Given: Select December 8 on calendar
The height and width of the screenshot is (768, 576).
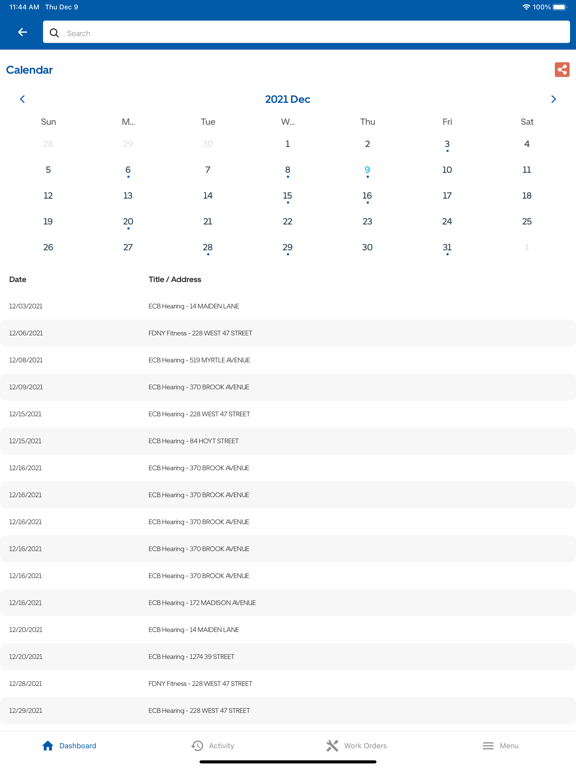Looking at the screenshot, I should click(x=288, y=170).
